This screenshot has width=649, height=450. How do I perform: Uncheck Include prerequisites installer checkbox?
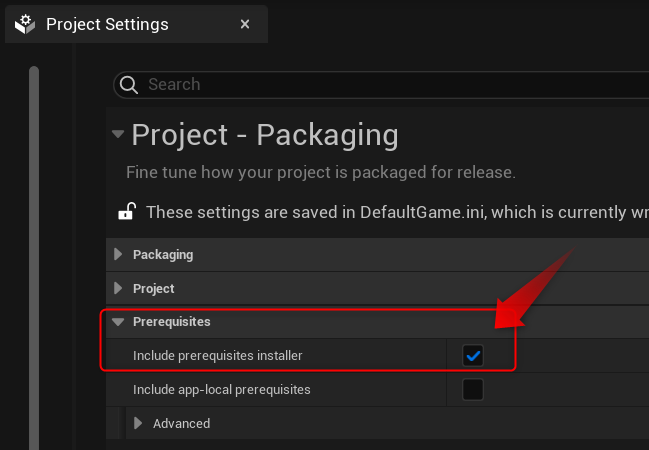pyautogui.click(x=472, y=355)
